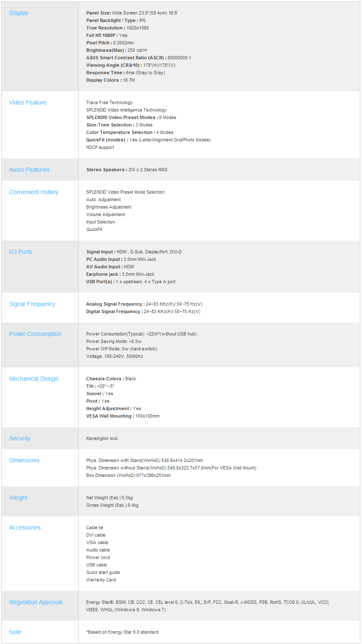362x644 pixels.
Task: Click the Accessories heading
Action: click(25, 527)
